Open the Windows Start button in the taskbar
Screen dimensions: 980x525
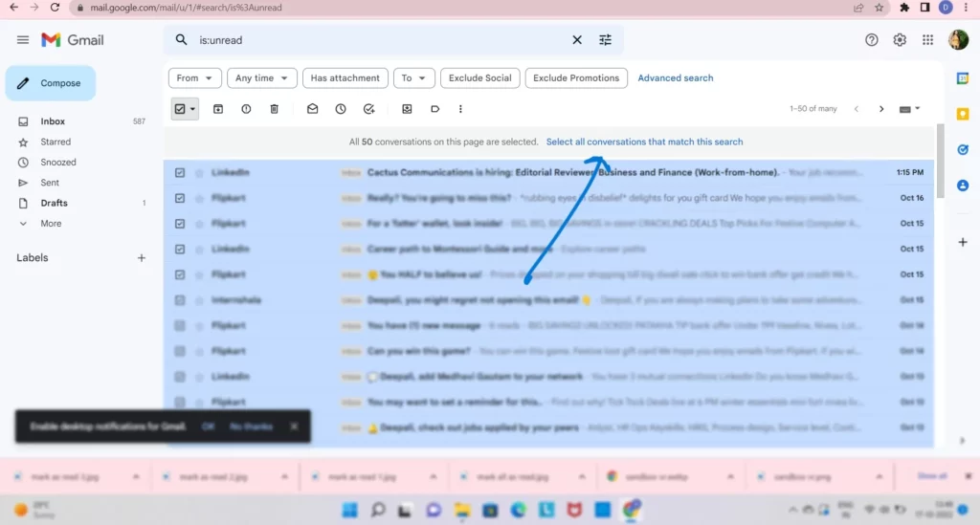[350, 510]
